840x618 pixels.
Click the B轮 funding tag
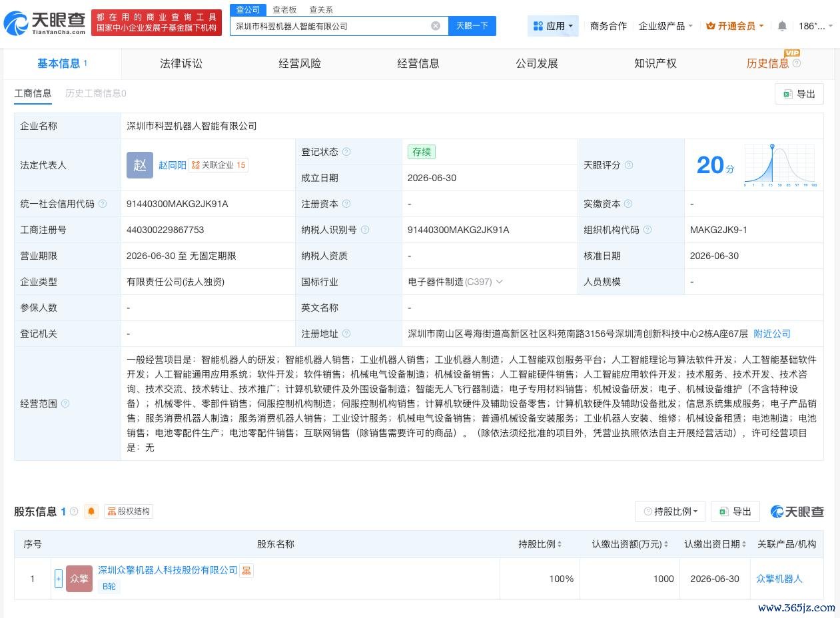coord(109,587)
